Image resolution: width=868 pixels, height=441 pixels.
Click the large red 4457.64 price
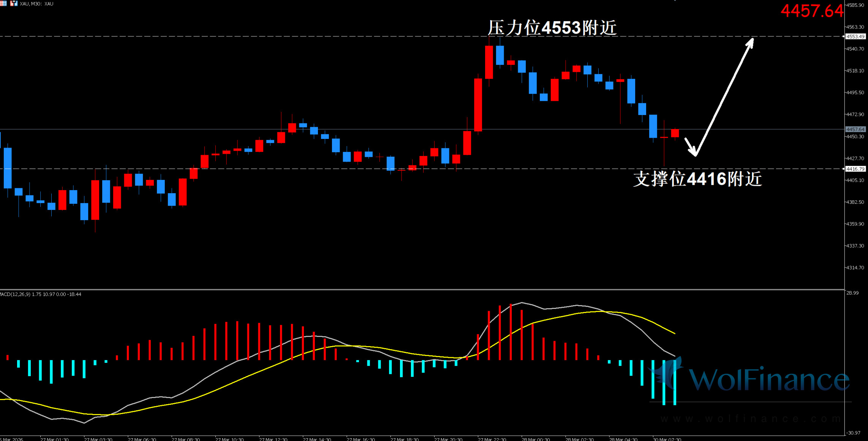point(812,11)
